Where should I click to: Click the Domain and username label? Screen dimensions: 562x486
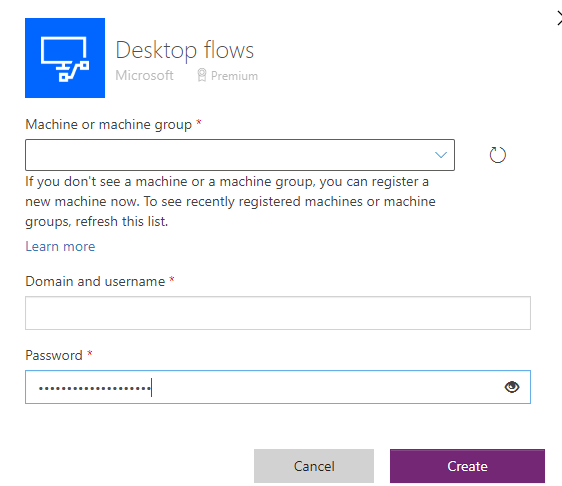[95, 281]
